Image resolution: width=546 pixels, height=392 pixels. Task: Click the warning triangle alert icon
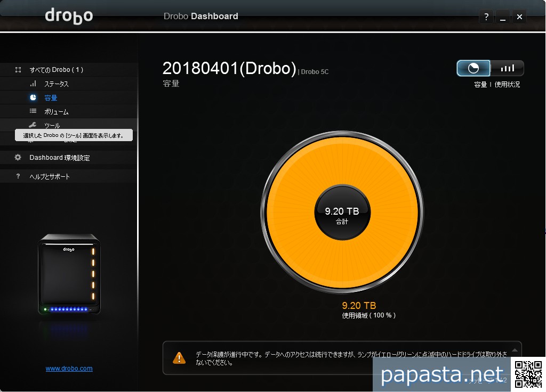(179, 358)
